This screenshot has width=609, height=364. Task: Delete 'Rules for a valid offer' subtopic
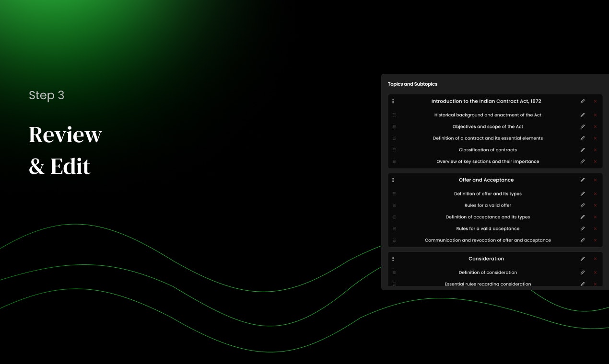click(595, 205)
